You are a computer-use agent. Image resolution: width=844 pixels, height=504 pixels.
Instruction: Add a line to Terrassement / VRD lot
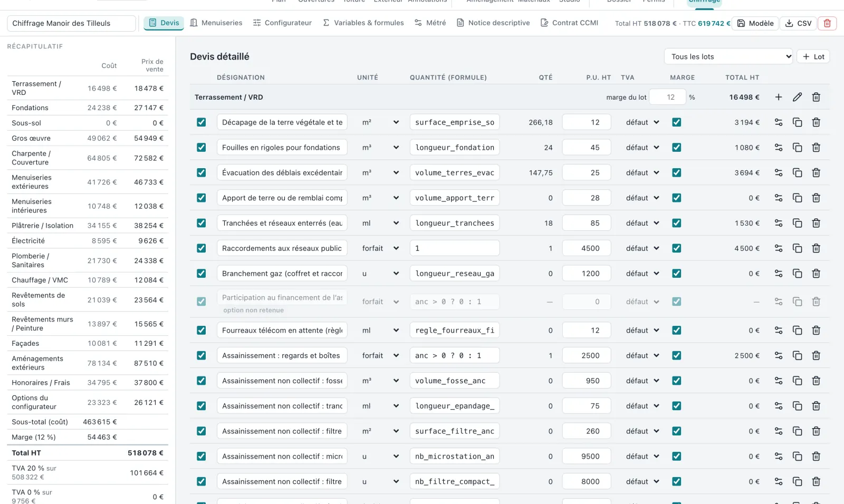point(779,97)
